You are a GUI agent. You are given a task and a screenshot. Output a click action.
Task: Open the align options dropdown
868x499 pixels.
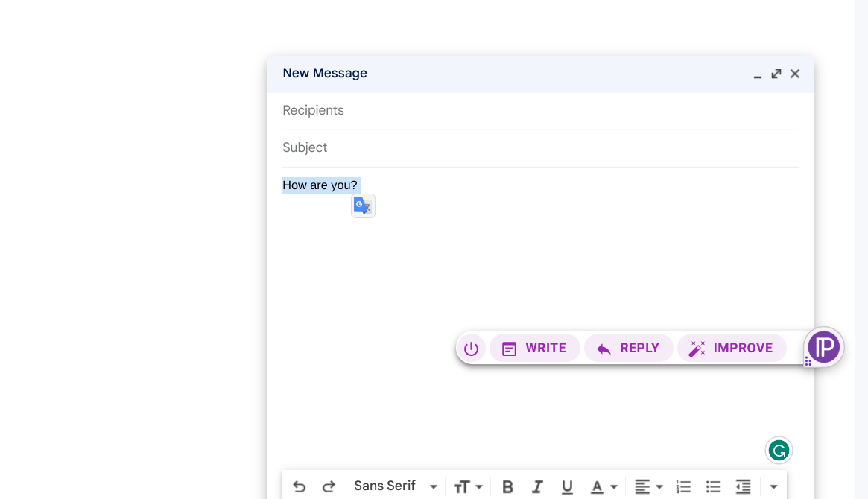point(649,486)
